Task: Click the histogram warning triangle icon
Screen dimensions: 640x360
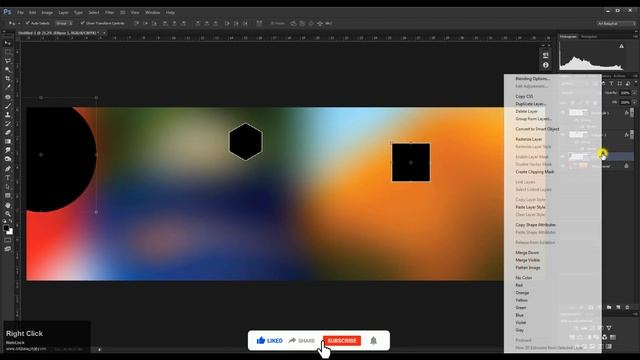Action: pos(621,46)
